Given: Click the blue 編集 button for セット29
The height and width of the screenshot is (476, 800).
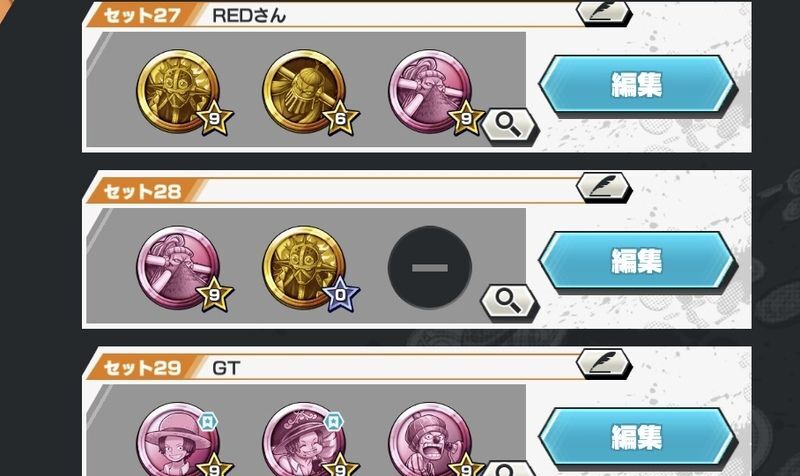Looking at the screenshot, I should click(636, 437).
